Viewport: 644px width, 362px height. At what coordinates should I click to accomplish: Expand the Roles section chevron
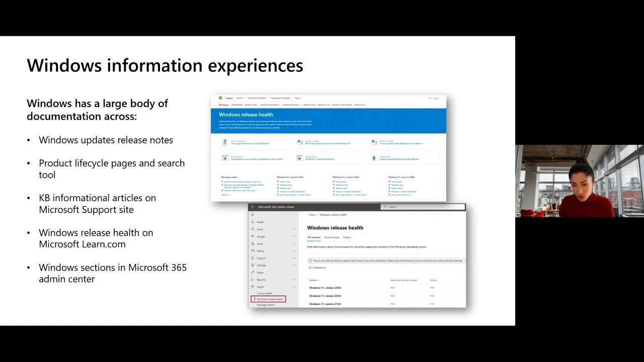pos(294,244)
